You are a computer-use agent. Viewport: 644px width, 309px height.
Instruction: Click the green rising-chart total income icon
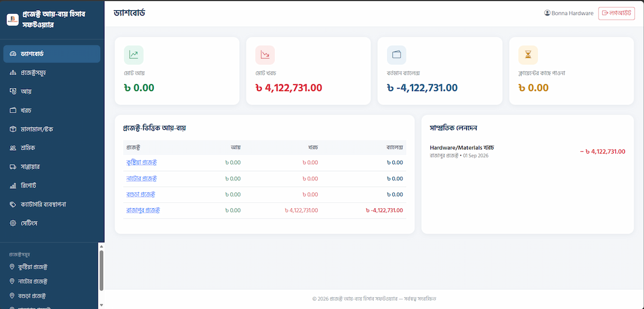pos(134,55)
